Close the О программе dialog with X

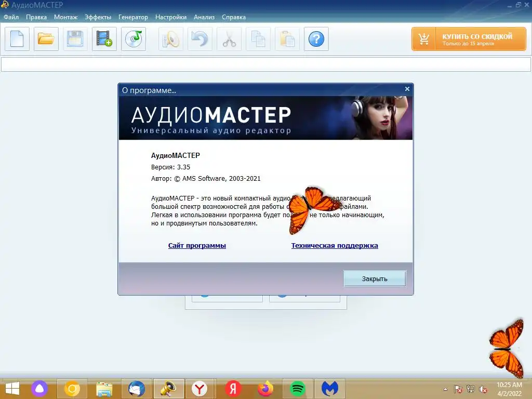(407, 89)
